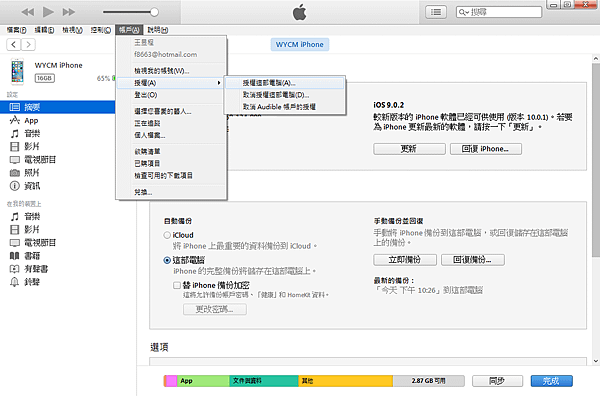Click the 完成 done button
This screenshot has width=600, height=396.
click(x=551, y=381)
